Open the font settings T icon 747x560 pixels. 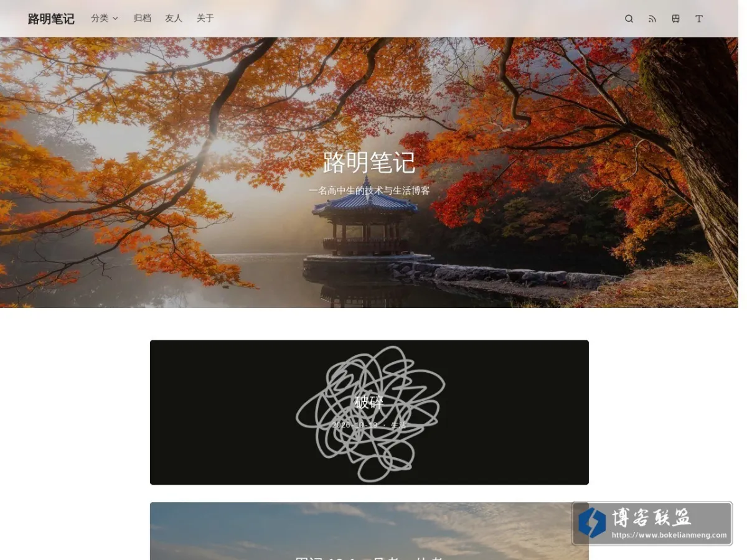click(x=699, y=19)
